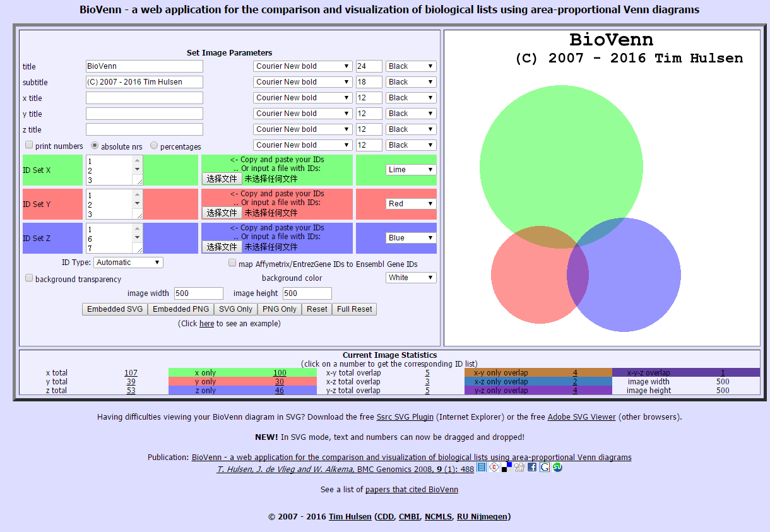This screenshot has width=770, height=532.
Task: Click the ID Set Y textarea
Action: pos(114,204)
